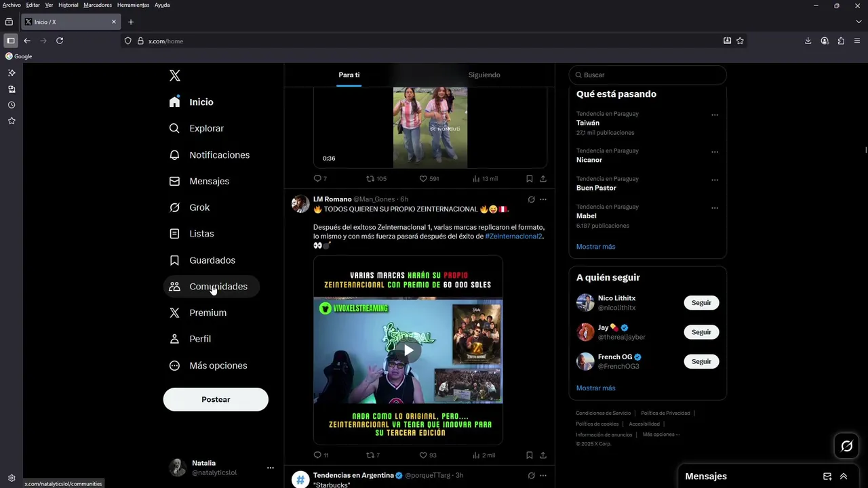Screen dimensions: 868x488
Task: Open more options on Tendencias en Argentina post
Action: click(x=542, y=476)
